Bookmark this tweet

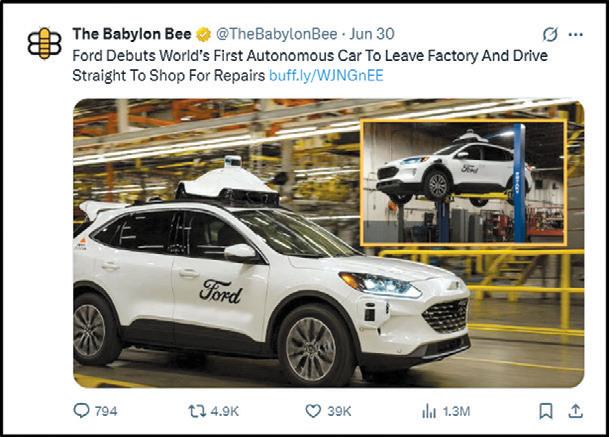click(546, 411)
